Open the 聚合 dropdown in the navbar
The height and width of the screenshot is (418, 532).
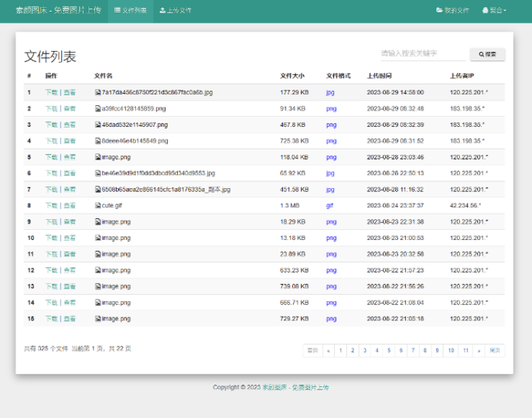pos(494,11)
